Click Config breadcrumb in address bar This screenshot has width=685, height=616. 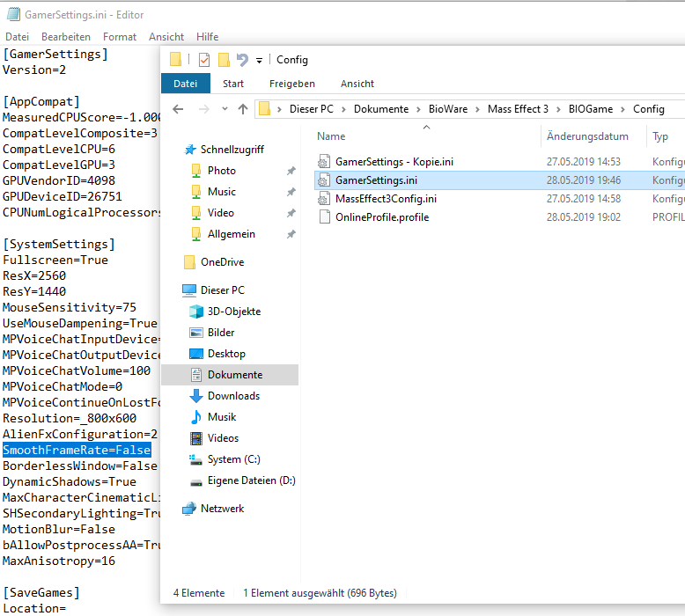649,109
